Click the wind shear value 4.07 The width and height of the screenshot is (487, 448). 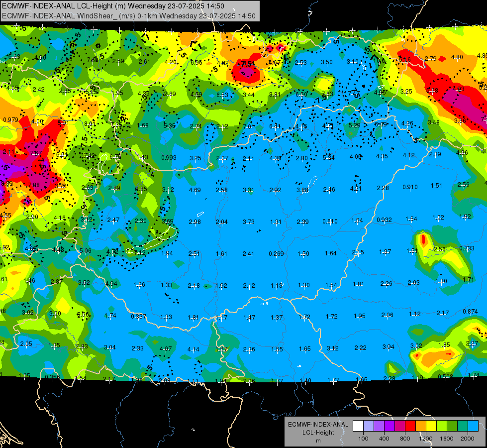166,349
